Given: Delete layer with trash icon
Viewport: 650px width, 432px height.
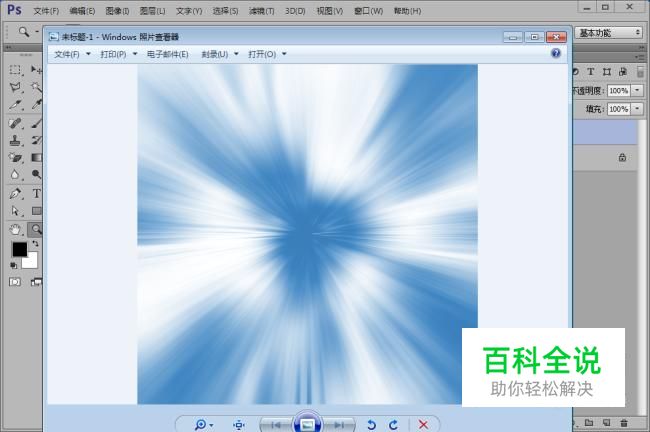Looking at the screenshot, I should (x=624, y=423).
